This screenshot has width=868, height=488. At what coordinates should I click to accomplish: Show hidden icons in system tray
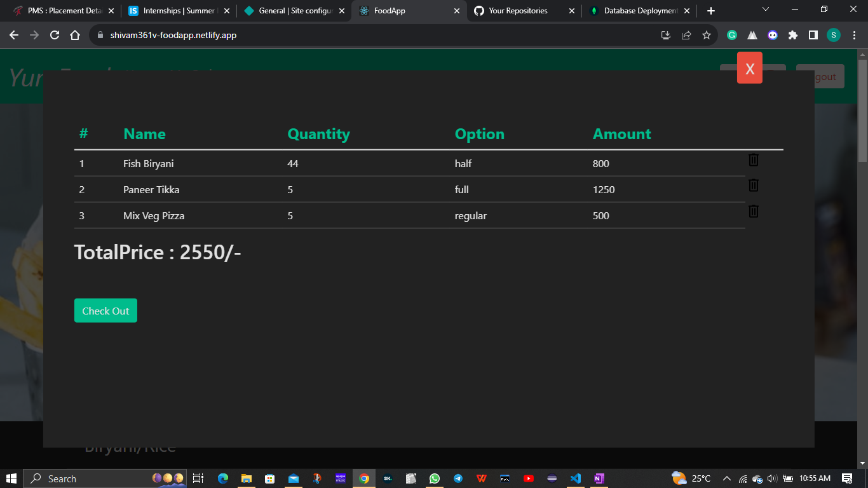(725, 478)
